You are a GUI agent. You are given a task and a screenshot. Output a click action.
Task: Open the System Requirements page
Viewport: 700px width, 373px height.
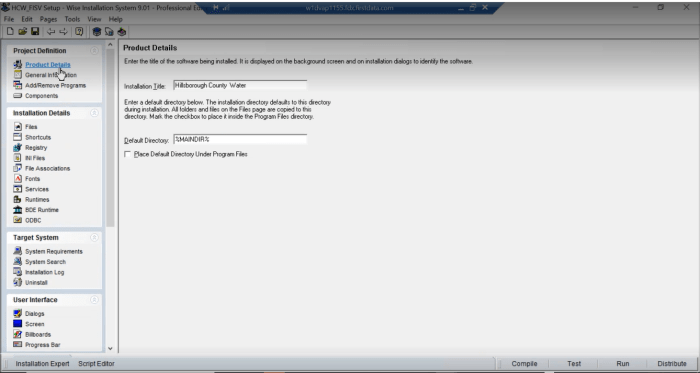click(x=54, y=251)
